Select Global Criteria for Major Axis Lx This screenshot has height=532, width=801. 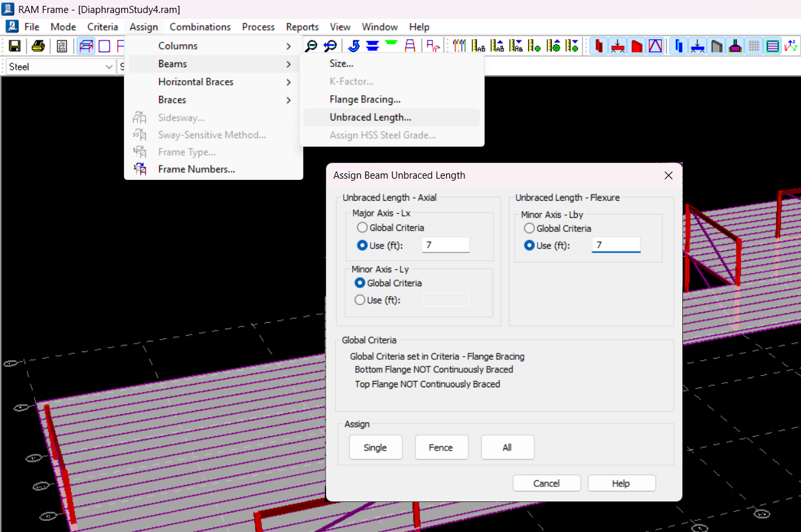coord(363,228)
